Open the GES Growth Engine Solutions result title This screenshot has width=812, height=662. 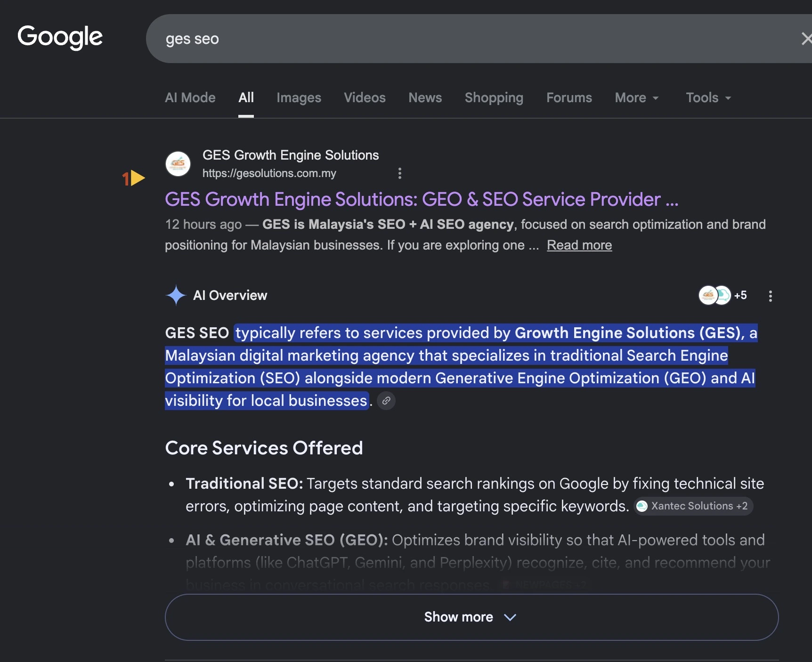click(422, 199)
